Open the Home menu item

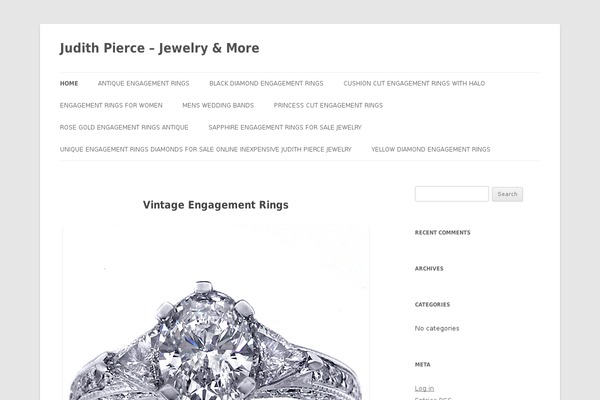tap(69, 83)
